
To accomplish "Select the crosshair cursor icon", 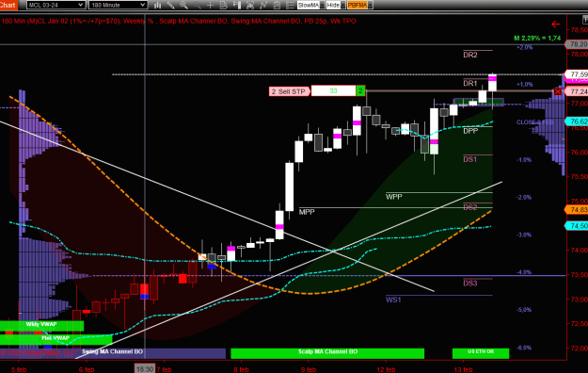I will pos(210,5).
